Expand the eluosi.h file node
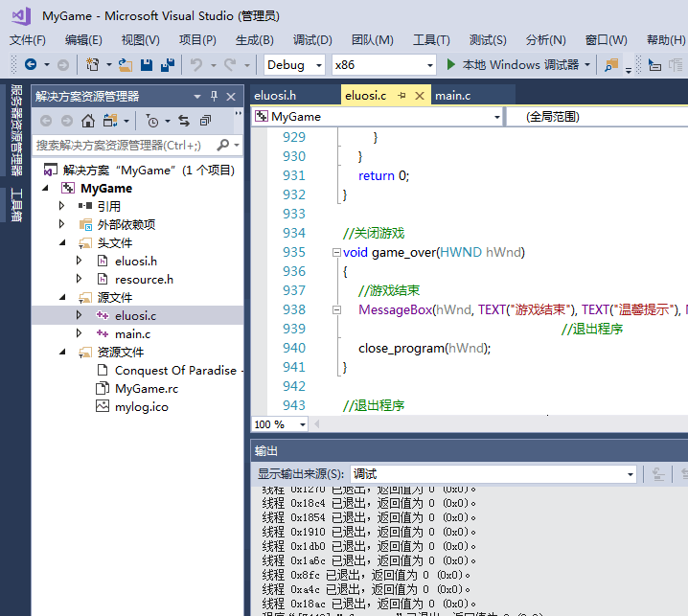 click(x=79, y=261)
